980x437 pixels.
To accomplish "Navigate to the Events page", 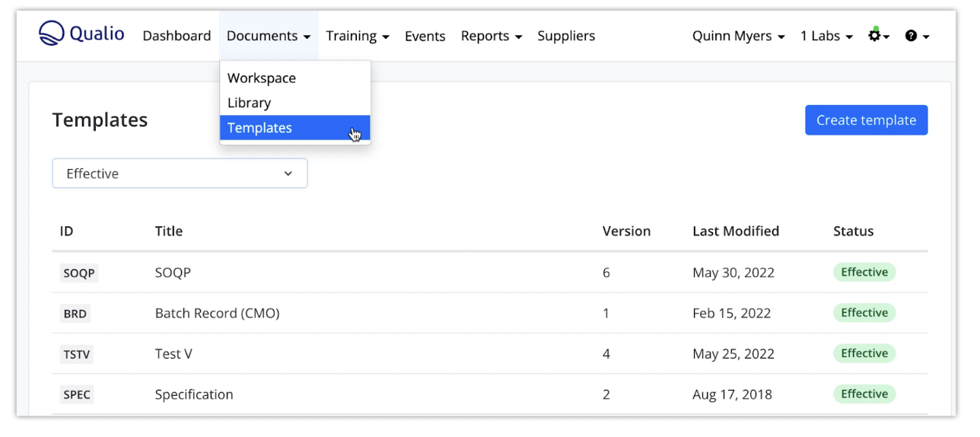I will [x=425, y=36].
